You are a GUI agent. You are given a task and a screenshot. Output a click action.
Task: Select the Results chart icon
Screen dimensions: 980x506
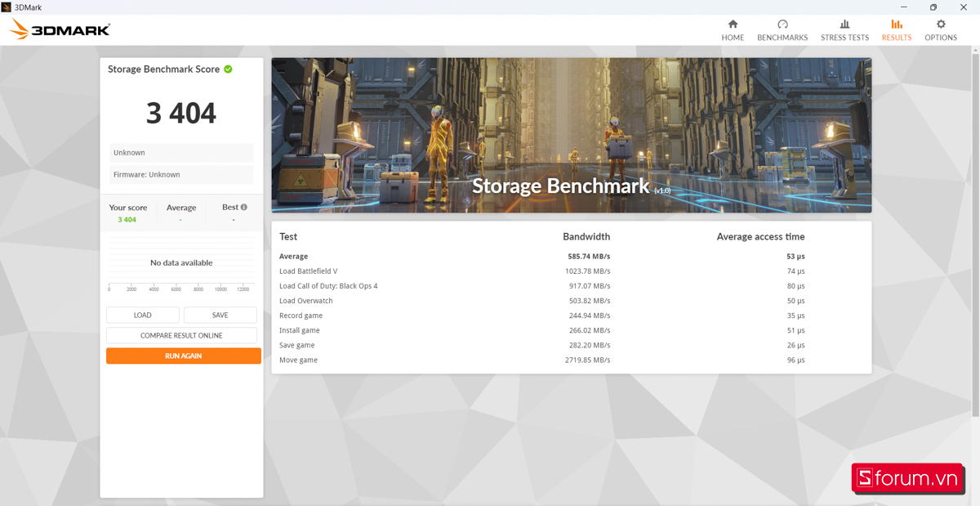(x=897, y=25)
